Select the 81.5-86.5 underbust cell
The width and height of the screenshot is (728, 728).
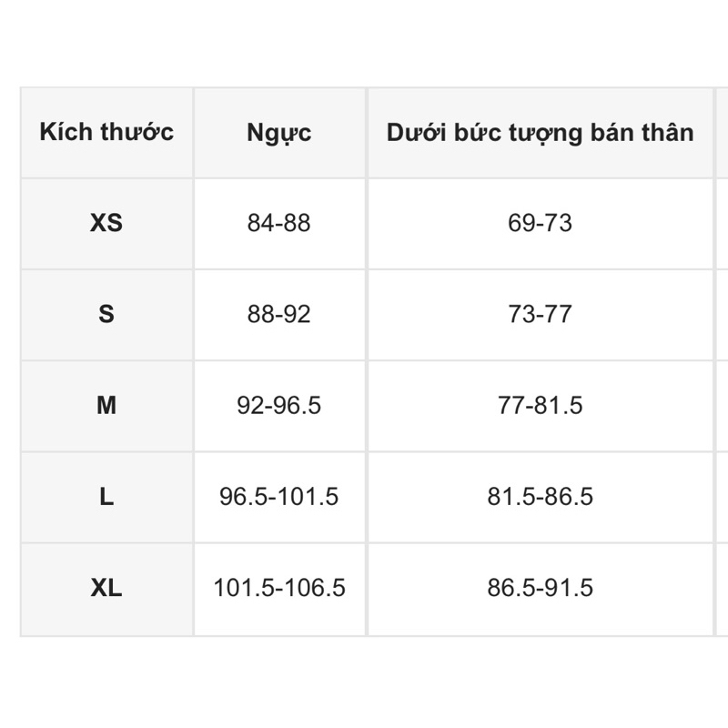(540, 497)
